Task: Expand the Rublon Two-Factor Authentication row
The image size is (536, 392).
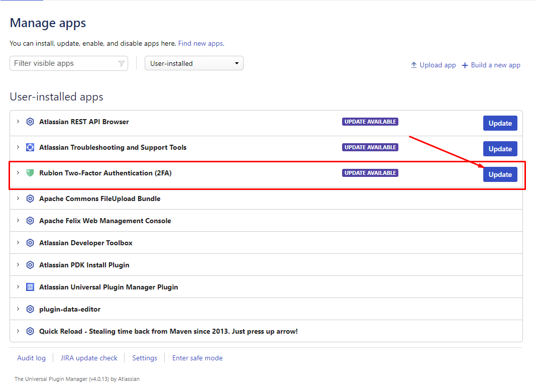Action: (18, 173)
